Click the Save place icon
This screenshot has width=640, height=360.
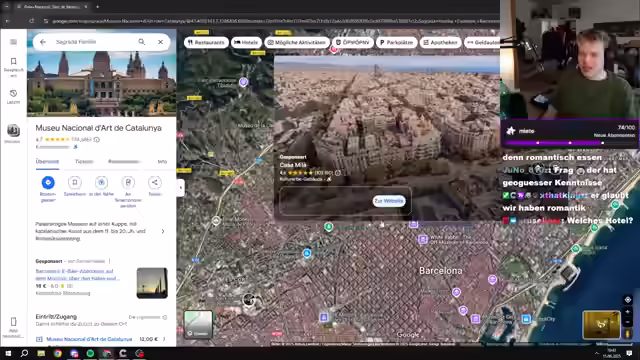click(75, 182)
